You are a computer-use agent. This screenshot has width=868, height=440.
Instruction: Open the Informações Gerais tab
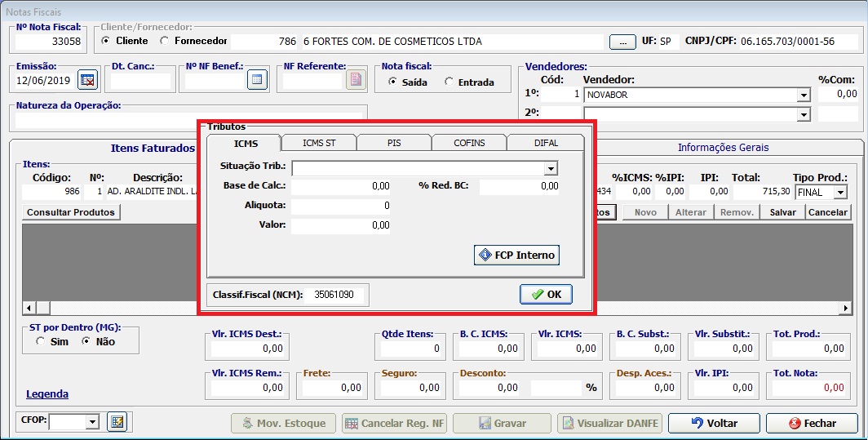click(x=723, y=148)
